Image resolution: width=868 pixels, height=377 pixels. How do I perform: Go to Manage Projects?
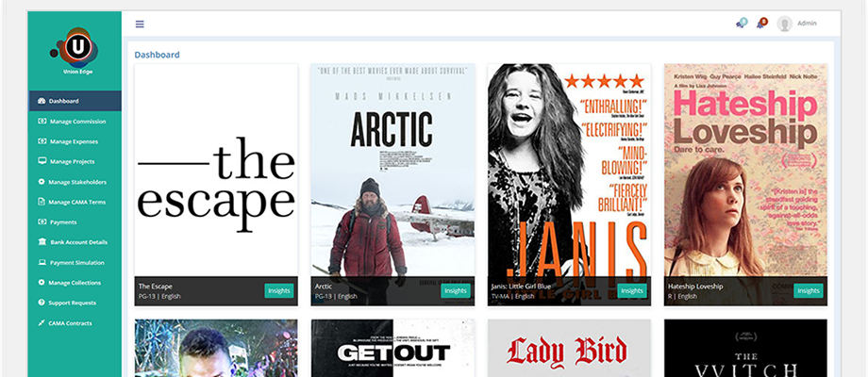tap(75, 161)
